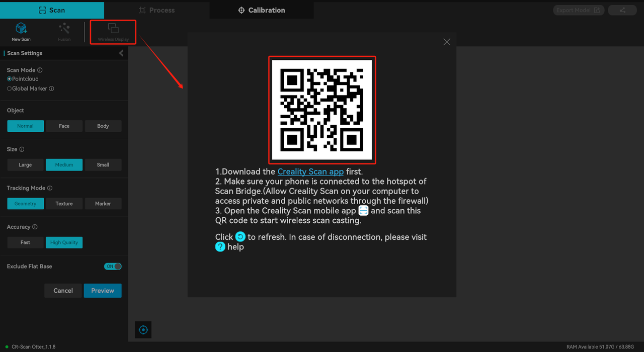Select the Pointcloud scan mode
Viewport: 644px width, 352px height.
click(x=9, y=79)
